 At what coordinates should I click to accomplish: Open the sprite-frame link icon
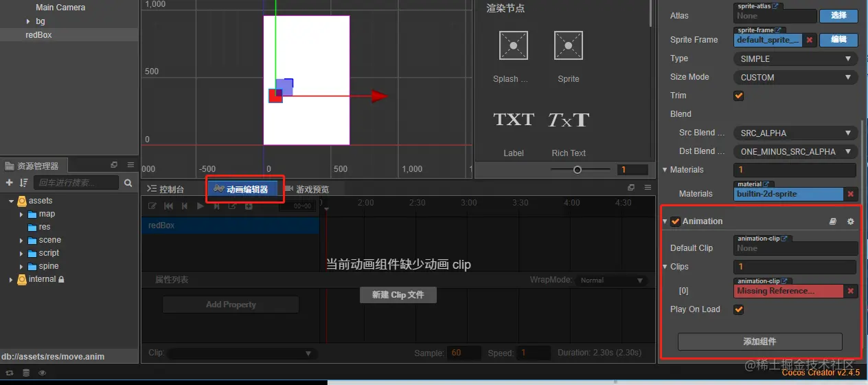tap(779, 30)
